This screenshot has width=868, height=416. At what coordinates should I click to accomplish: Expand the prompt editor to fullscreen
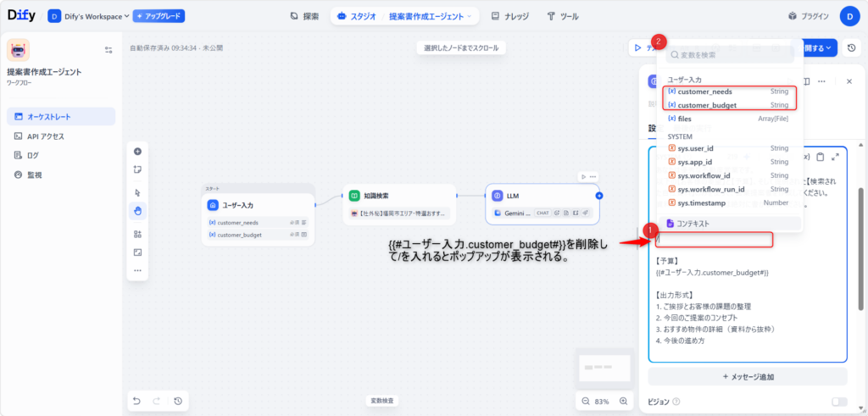pyautogui.click(x=836, y=157)
